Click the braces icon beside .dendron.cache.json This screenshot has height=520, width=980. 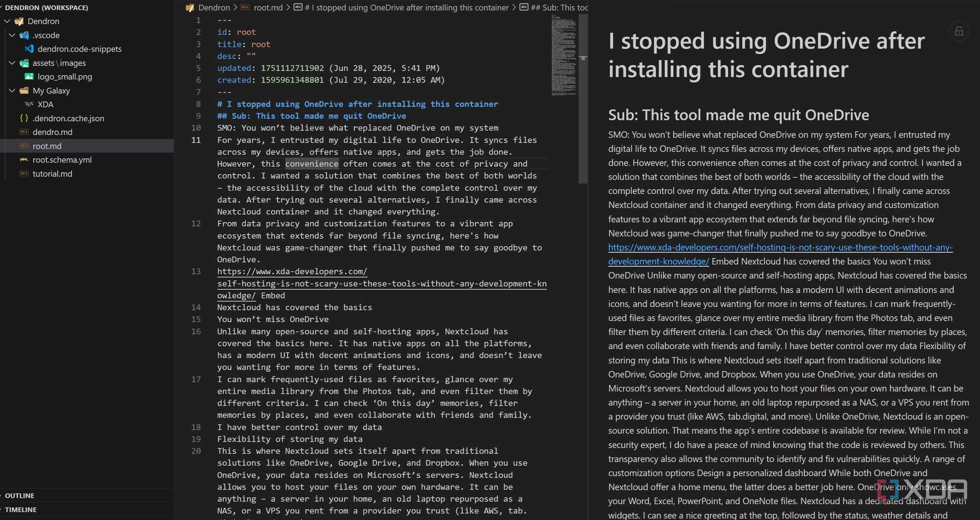point(24,118)
